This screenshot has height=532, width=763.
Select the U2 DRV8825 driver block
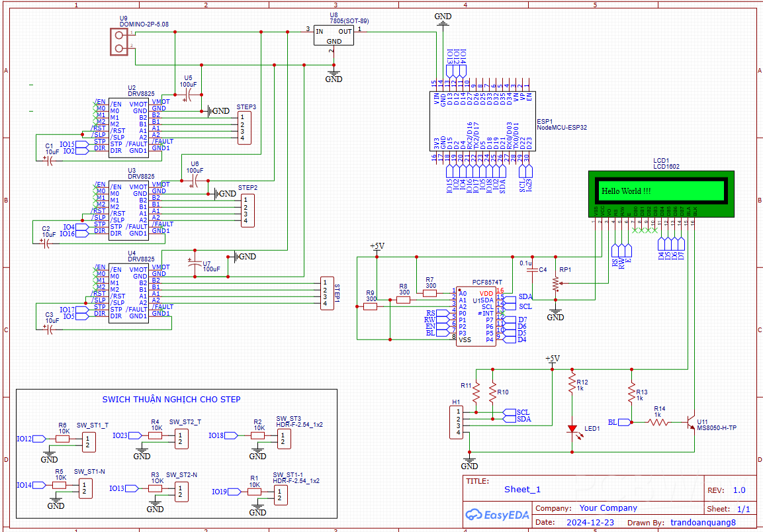[128, 127]
